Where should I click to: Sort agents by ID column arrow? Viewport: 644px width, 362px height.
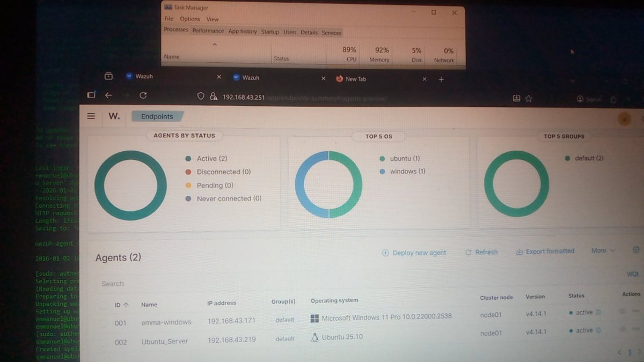126,305
